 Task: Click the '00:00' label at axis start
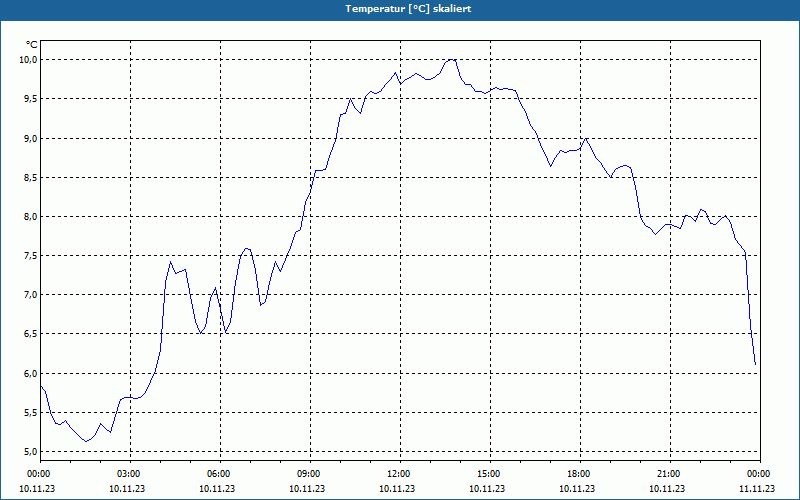(40, 474)
